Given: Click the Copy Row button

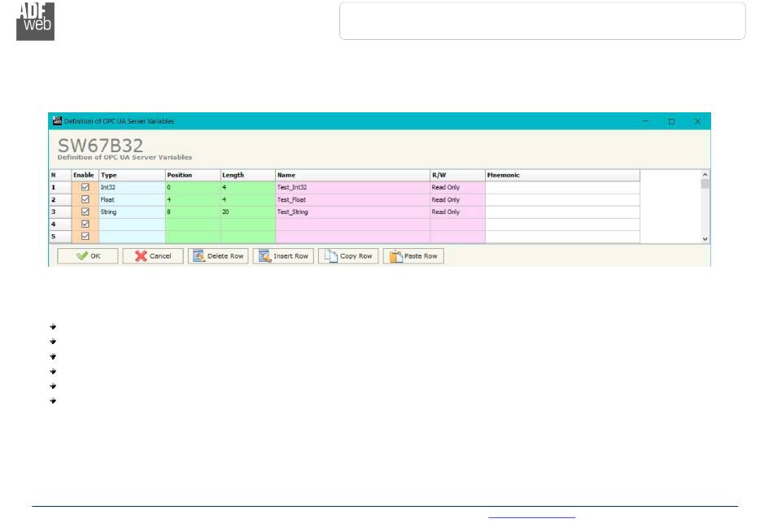Looking at the screenshot, I should 348,256.
